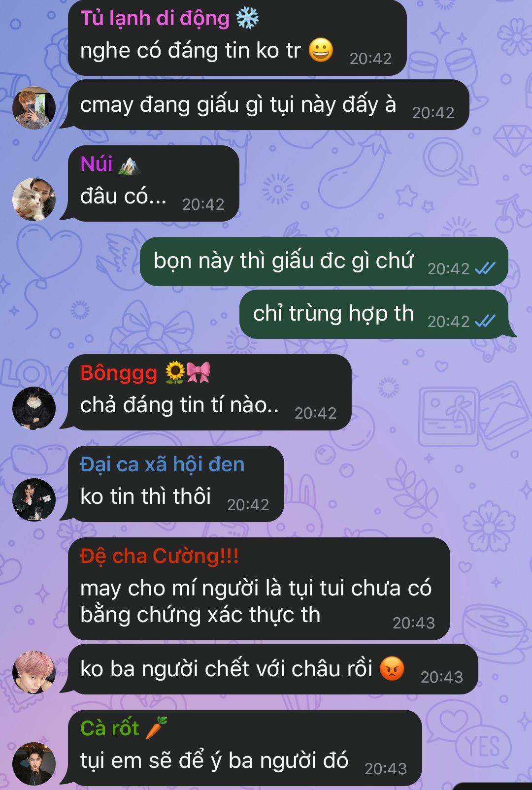Tap read checkmarks on "chỉ trùng hợp th"
532x790 pixels.
[x=485, y=321]
